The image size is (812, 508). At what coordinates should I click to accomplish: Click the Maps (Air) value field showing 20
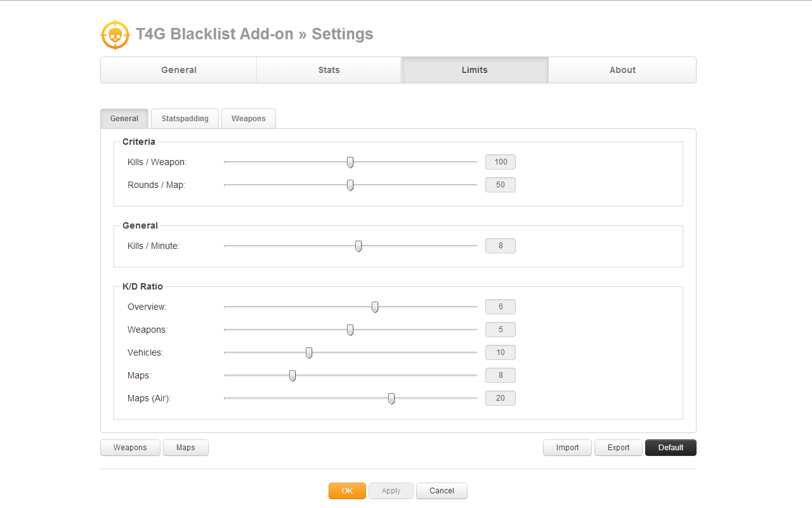(501, 398)
